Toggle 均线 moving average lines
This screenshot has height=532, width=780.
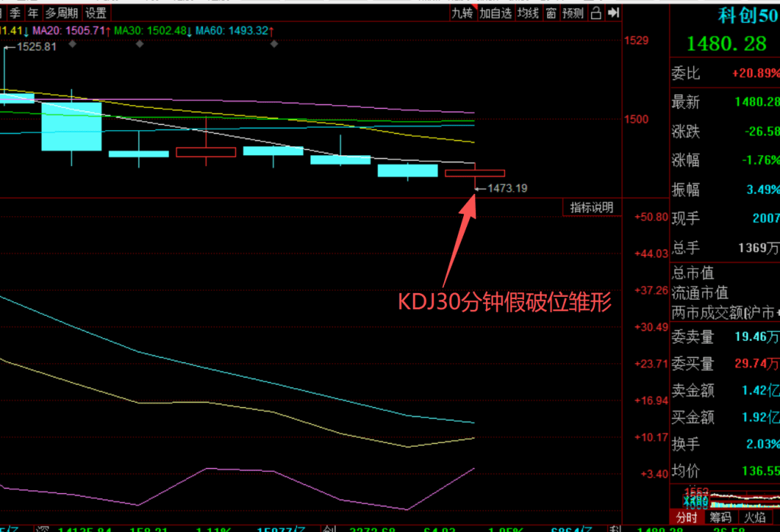pos(528,13)
